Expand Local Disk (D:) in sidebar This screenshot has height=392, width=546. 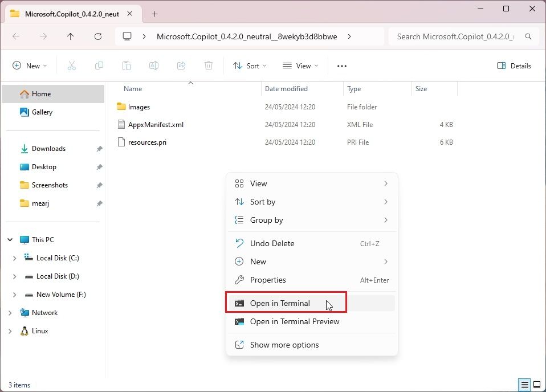point(14,276)
